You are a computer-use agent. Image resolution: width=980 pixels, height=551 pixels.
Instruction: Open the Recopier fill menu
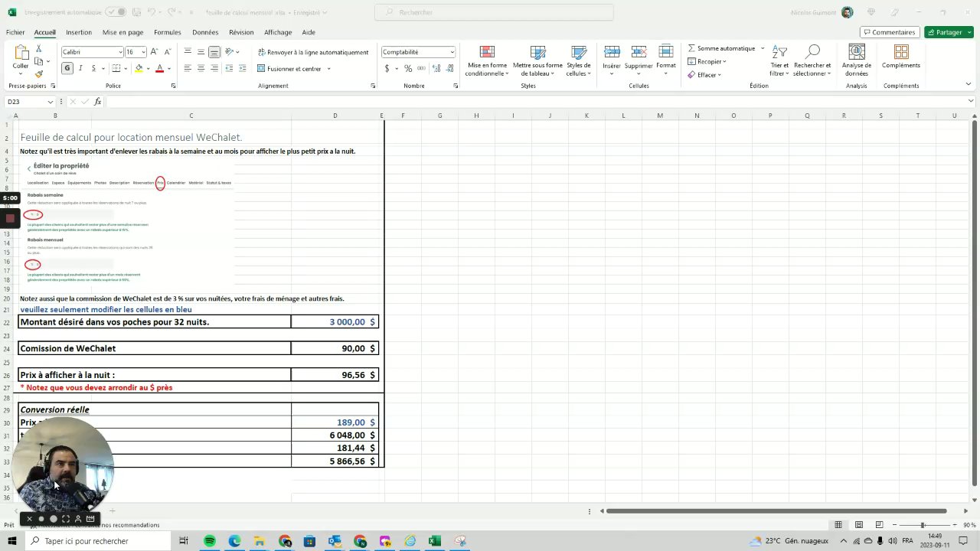707,61
